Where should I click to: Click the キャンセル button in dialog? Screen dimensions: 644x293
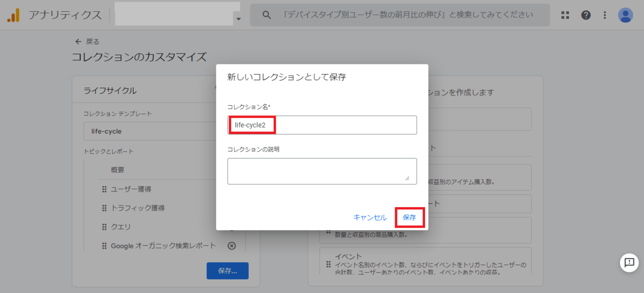click(x=370, y=217)
